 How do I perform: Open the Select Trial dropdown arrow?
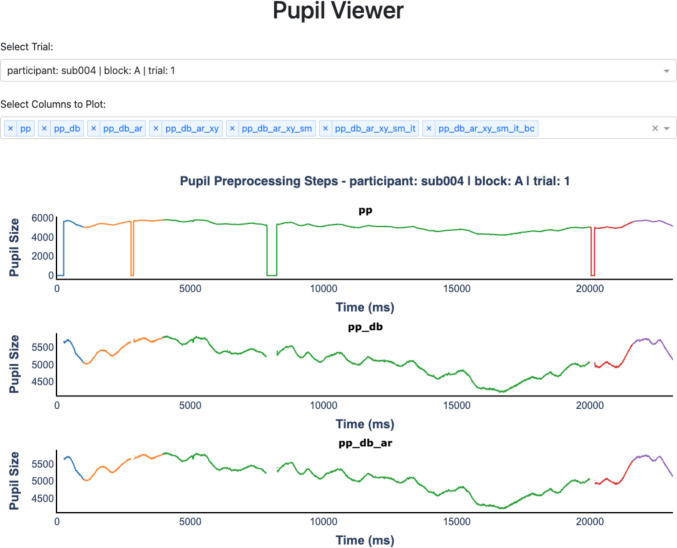tap(667, 71)
